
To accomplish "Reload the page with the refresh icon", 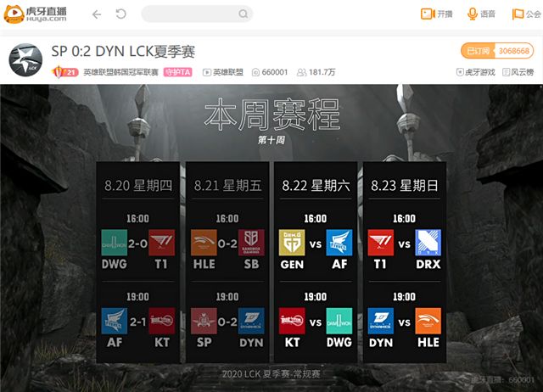I will 120,14.
